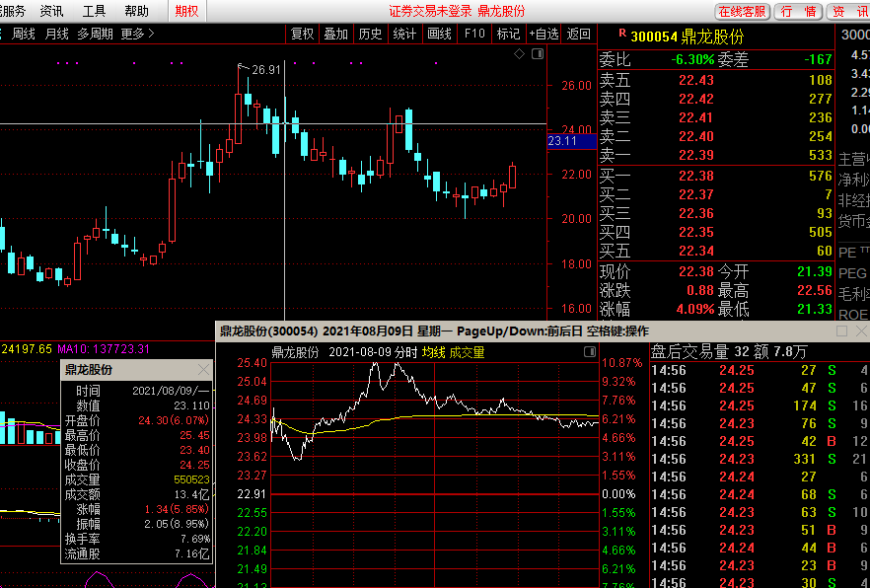Click the 换手率 7.69% tooltip row
Screen dimensions: 870x588
[137, 539]
